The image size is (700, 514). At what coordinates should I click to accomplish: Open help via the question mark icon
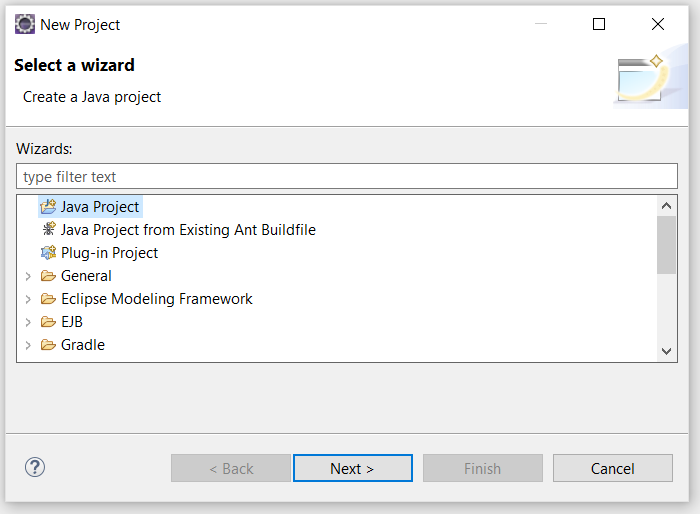(35, 468)
